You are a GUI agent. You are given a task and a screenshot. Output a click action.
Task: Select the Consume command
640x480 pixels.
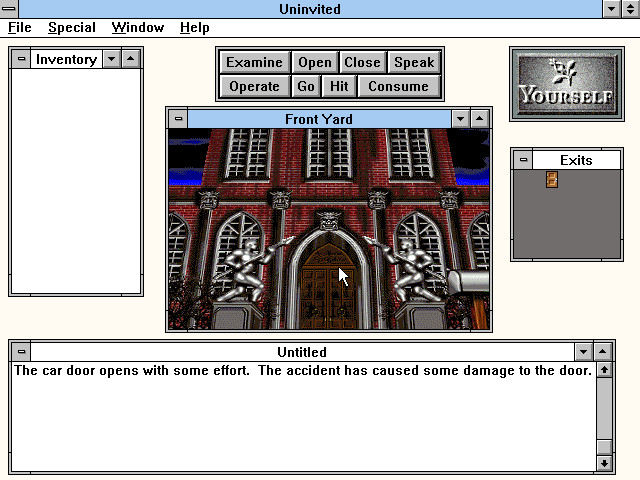tap(398, 87)
